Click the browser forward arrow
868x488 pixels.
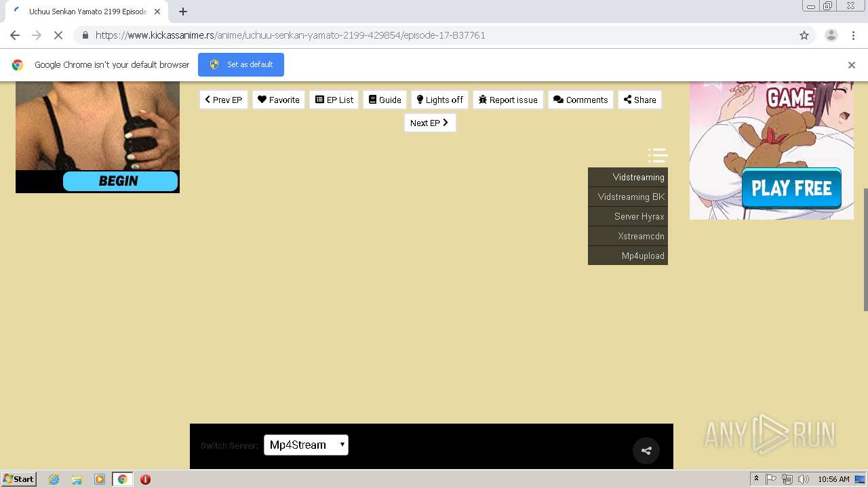tap(37, 35)
